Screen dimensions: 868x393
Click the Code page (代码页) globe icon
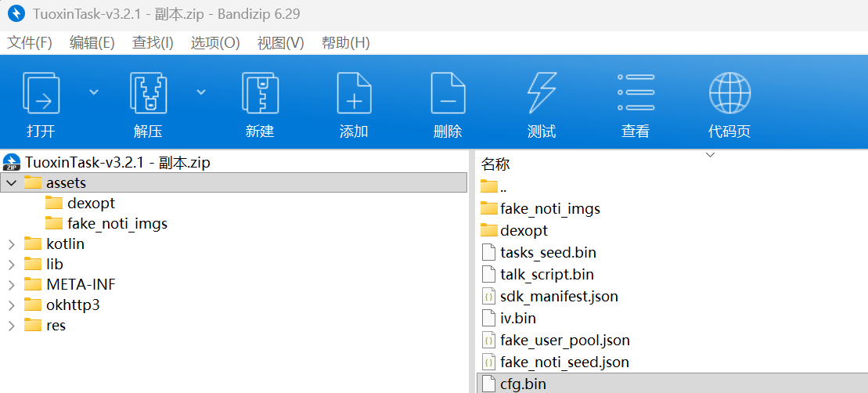pos(729,93)
